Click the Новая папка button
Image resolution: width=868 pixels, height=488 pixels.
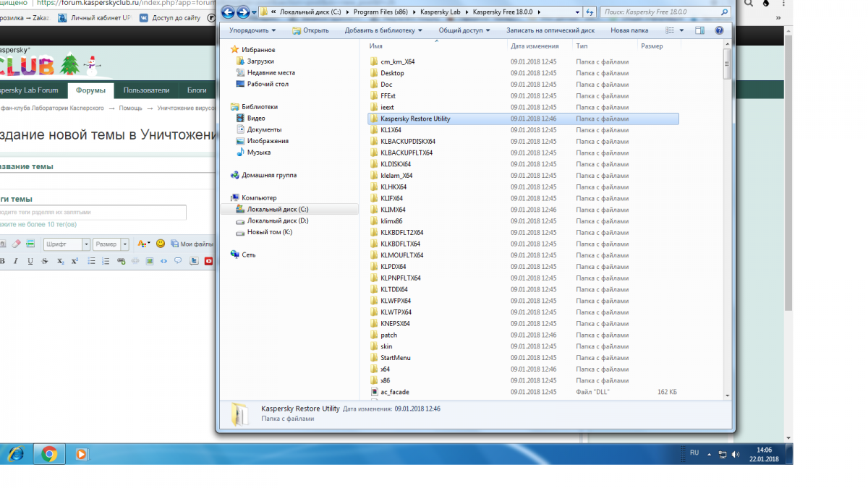pos(629,30)
